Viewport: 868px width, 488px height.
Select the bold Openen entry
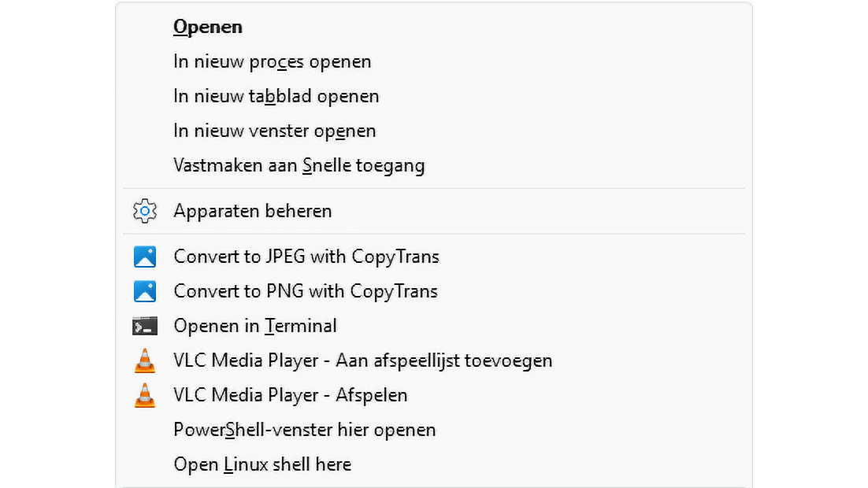(208, 27)
